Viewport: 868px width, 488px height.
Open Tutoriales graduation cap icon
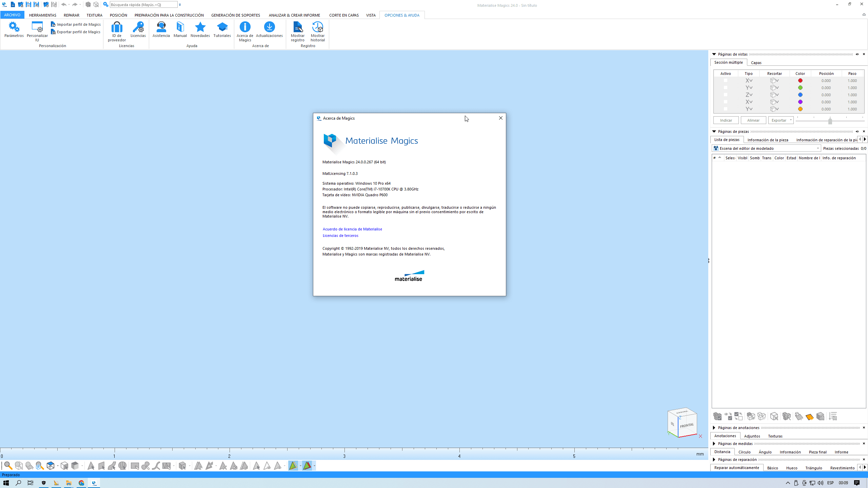[x=222, y=27]
